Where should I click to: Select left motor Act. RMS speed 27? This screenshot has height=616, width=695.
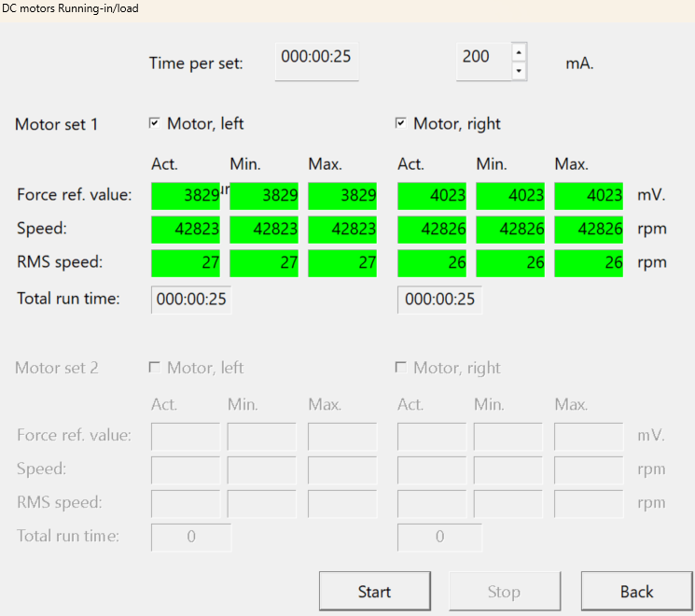(186, 263)
